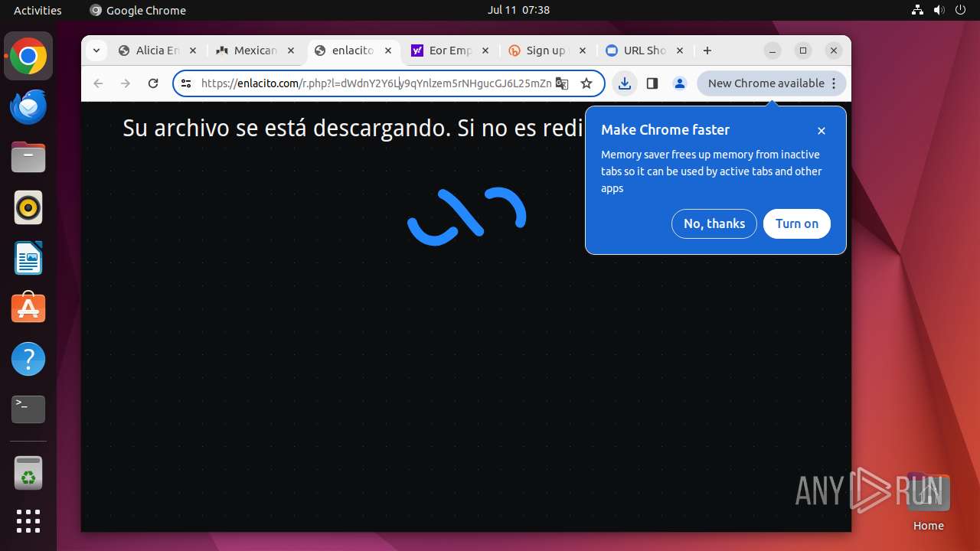The image size is (980, 551).
Task: Close the Mexican tab
Action: point(291,51)
